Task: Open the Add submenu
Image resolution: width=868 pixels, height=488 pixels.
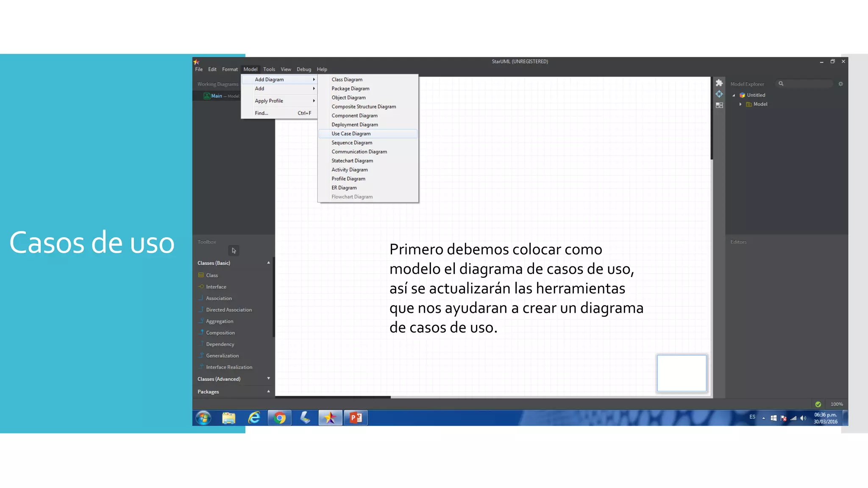Action: coord(279,89)
